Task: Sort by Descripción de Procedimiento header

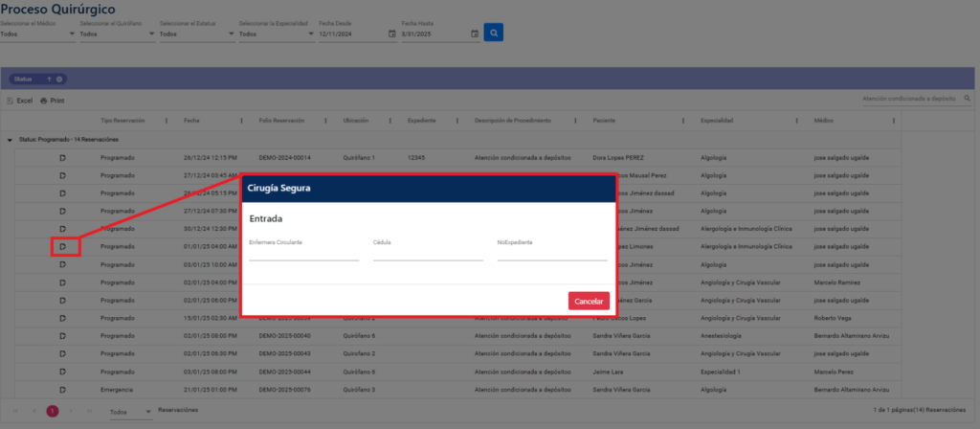Action: 513,121
